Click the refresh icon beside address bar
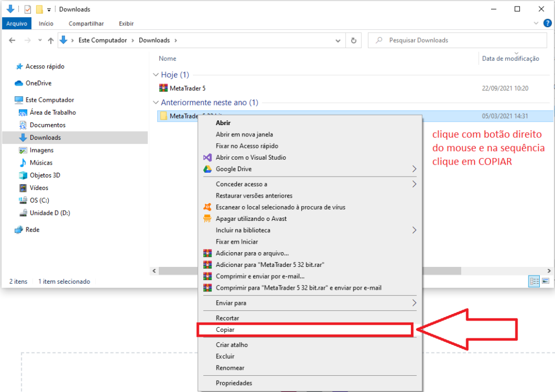Image resolution: width=555 pixels, height=392 pixels. [x=353, y=40]
